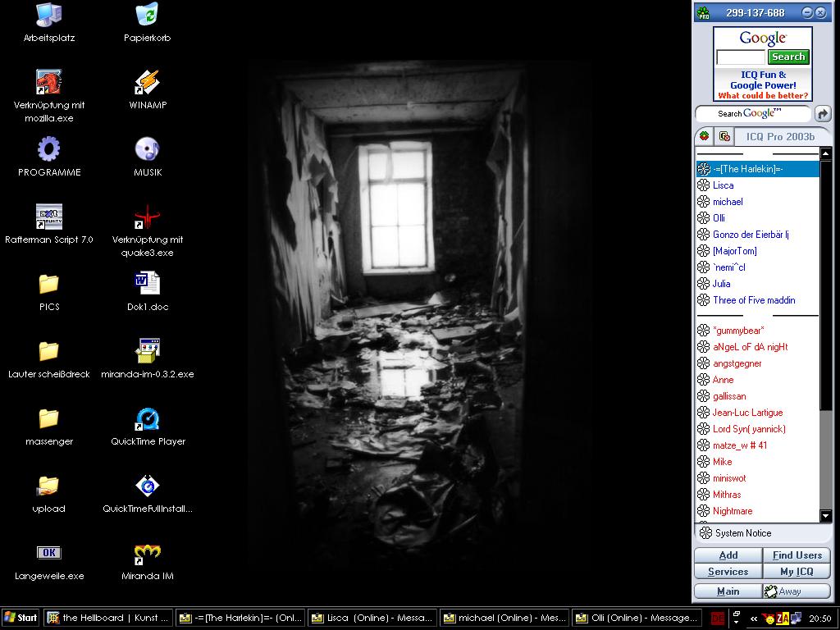
Task: Click the Google search text field
Action: pyautogui.click(x=740, y=57)
